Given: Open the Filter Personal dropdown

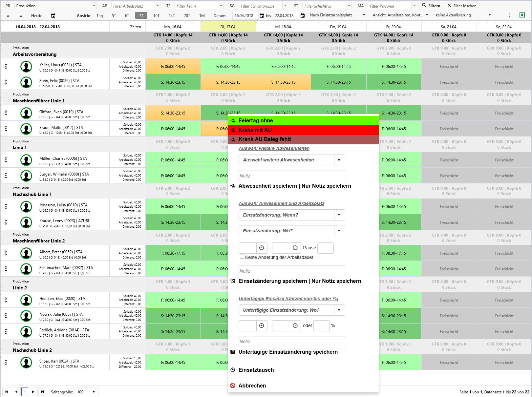Looking at the screenshot, I should click(414, 6).
